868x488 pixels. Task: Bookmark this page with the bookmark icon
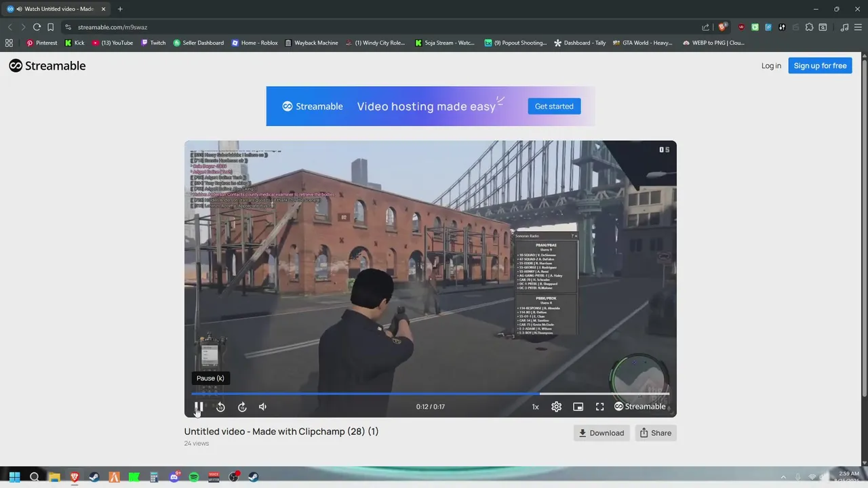[x=51, y=27]
